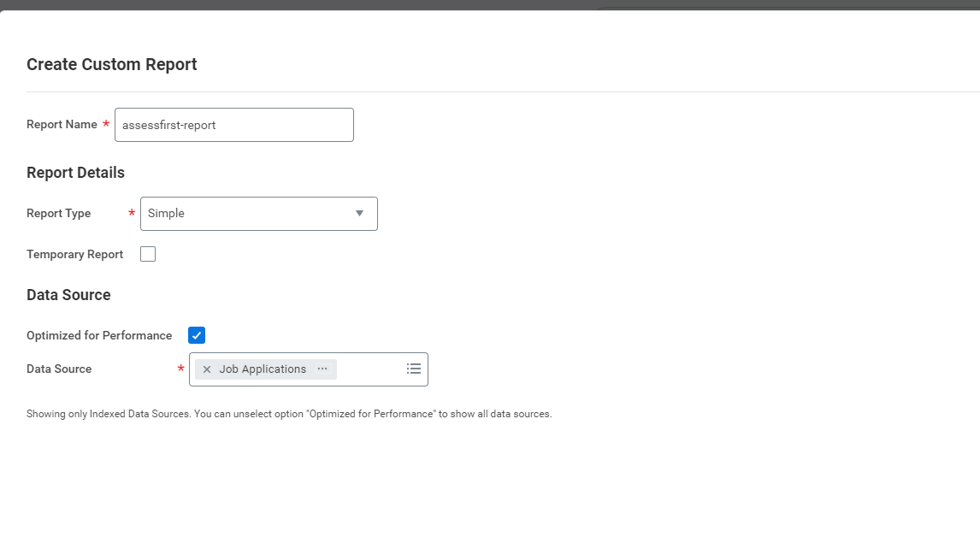Click the 'Simple' value in Report Type
Image resolution: width=980 pixels, height=537 pixels.
coord(166,214)
